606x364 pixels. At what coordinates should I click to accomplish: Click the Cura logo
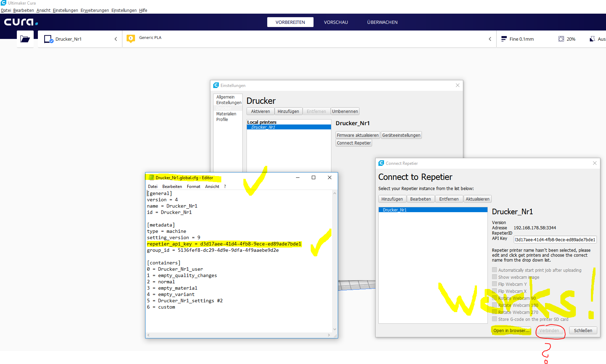(x=21, y=22)
